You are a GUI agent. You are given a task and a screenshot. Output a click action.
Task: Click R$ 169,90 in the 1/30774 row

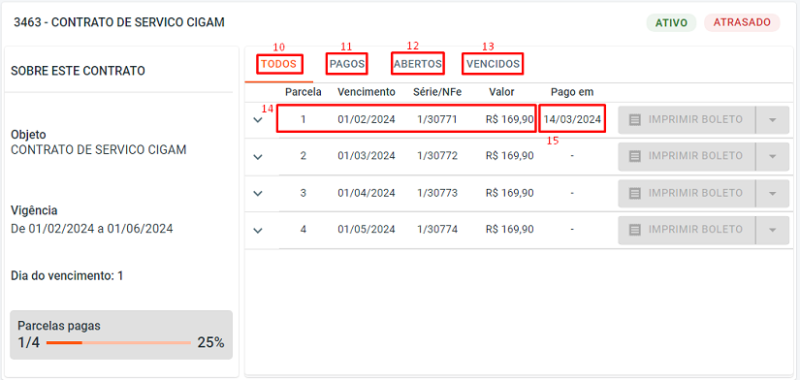510,230
